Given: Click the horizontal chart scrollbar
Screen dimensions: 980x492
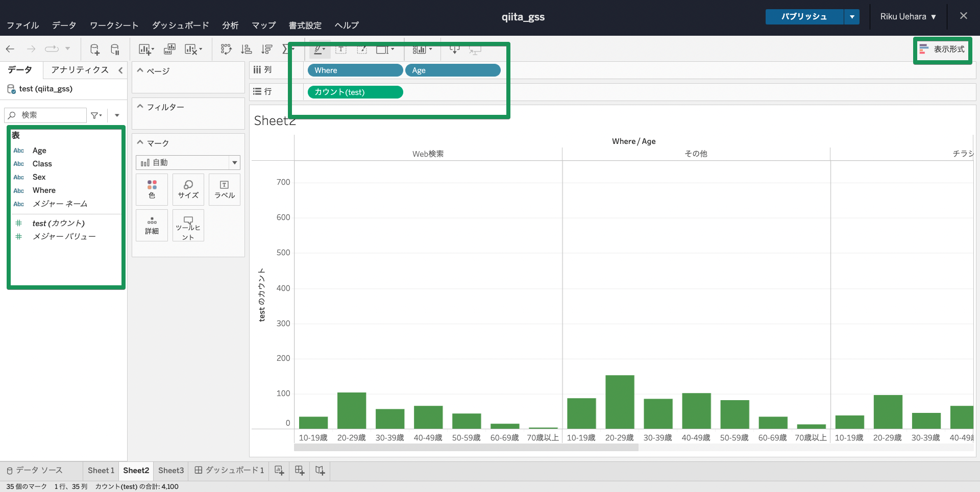Looking at the screenshot, I should pyautogui.click(x=466, y=448).
